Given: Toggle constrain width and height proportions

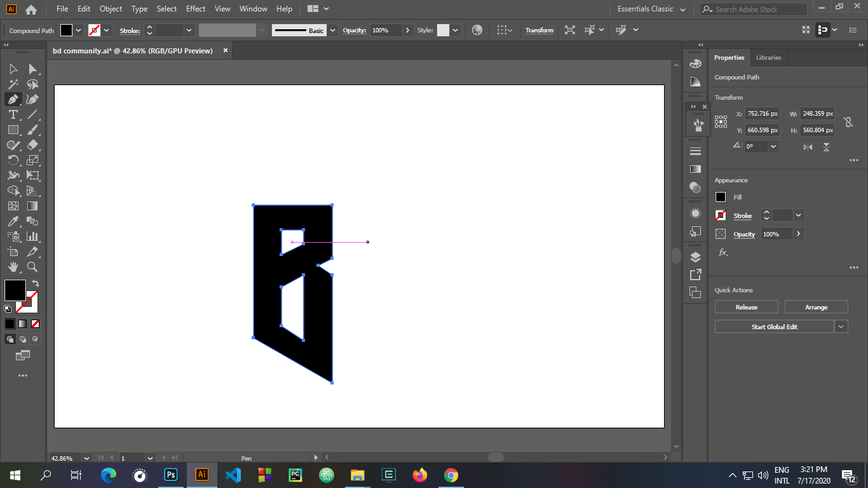Looking at the screenshot, I should point(848,122).
